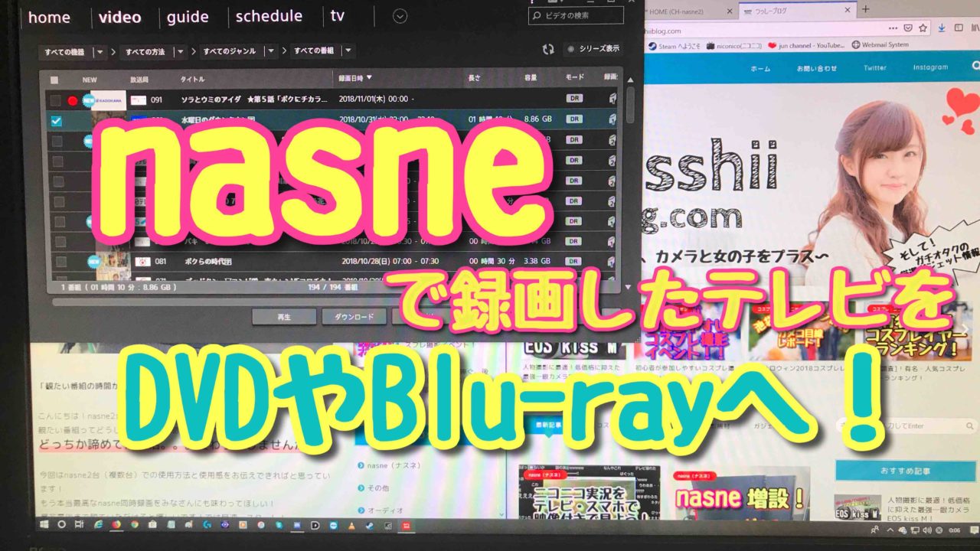
Task: Click device icon in ソラとウミのアイダ row
Action: [612, 99]
